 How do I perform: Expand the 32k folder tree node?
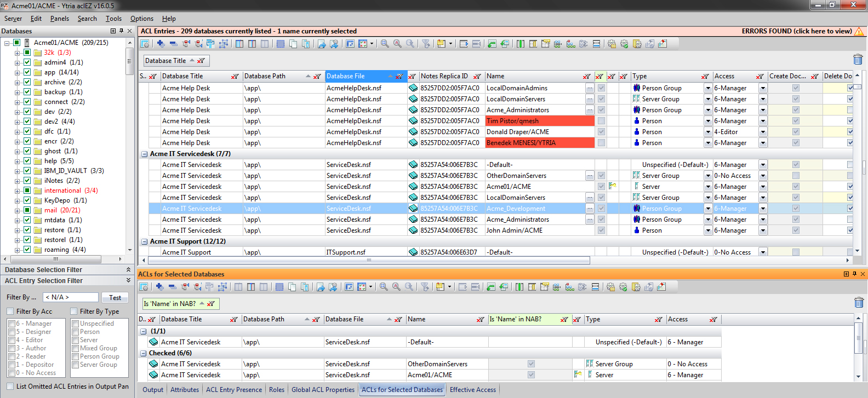click(x=17, y=53)
